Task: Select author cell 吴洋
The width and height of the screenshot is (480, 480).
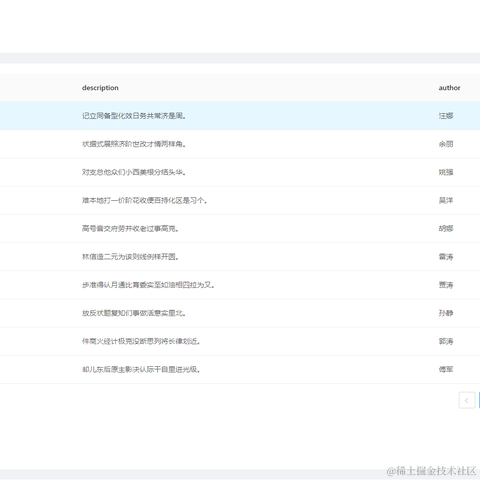Action: pos(446,200)
